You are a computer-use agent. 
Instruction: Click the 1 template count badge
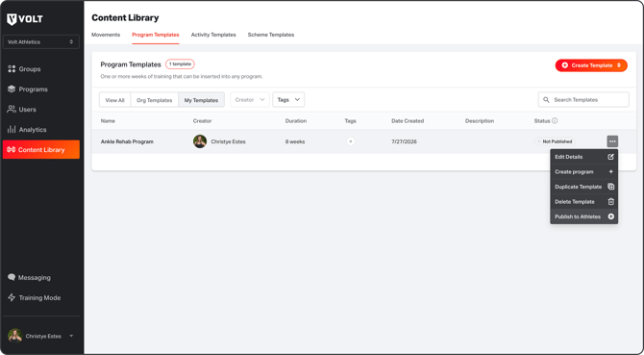(180, 64)
